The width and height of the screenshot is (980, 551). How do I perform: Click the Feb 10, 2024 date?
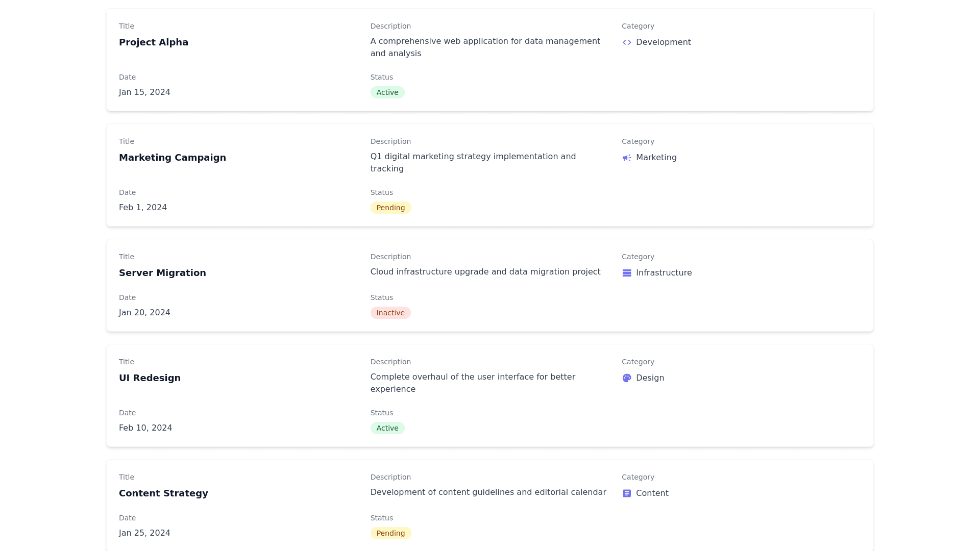tap(145, 428)
